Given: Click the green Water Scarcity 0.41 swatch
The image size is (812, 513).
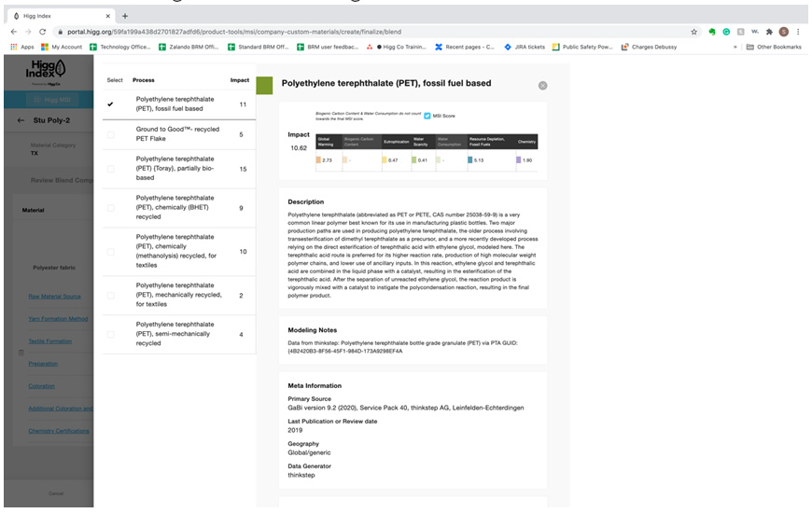Looking at the screenshot, I should [x=413, y=159].
